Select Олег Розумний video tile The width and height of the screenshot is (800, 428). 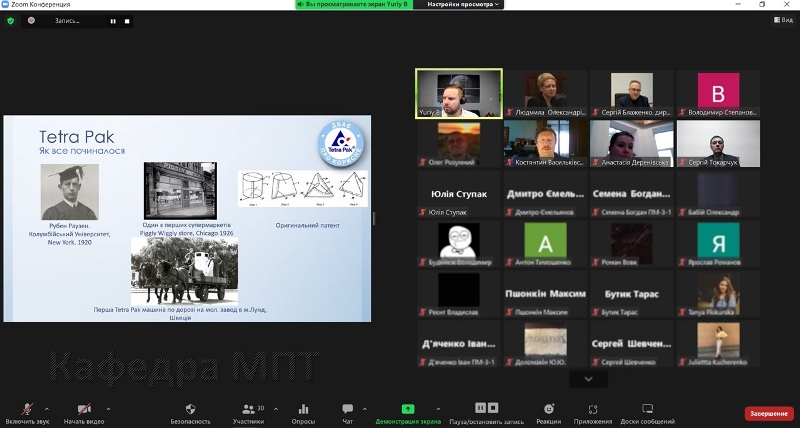pos(459,144)
